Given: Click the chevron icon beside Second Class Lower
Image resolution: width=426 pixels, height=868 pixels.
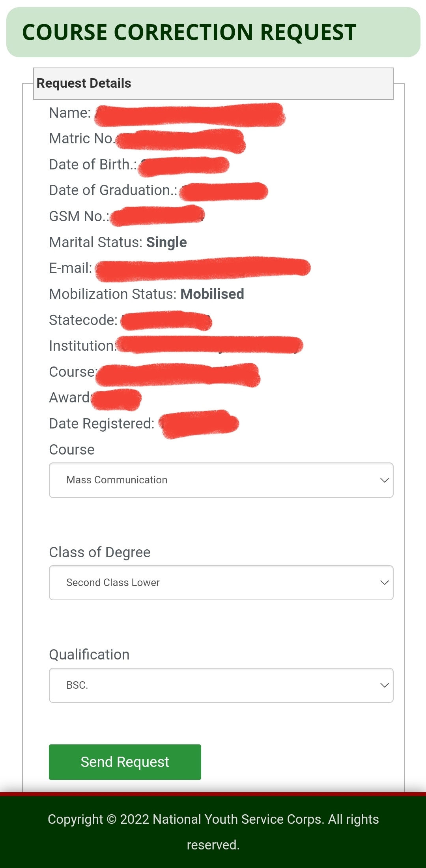Looking at the screenshot, I should tap(385, 582).
